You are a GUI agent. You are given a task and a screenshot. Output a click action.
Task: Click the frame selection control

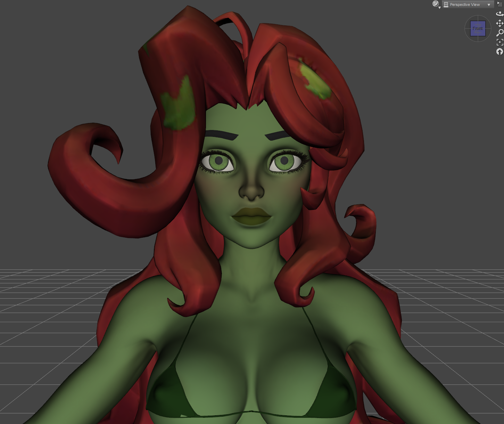pos(500,42)
